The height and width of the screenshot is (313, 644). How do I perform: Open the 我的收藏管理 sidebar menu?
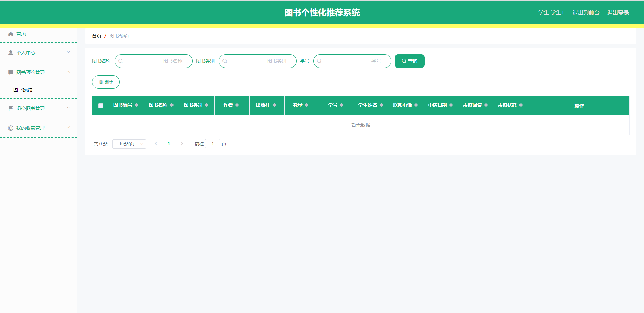click(39, 128)
